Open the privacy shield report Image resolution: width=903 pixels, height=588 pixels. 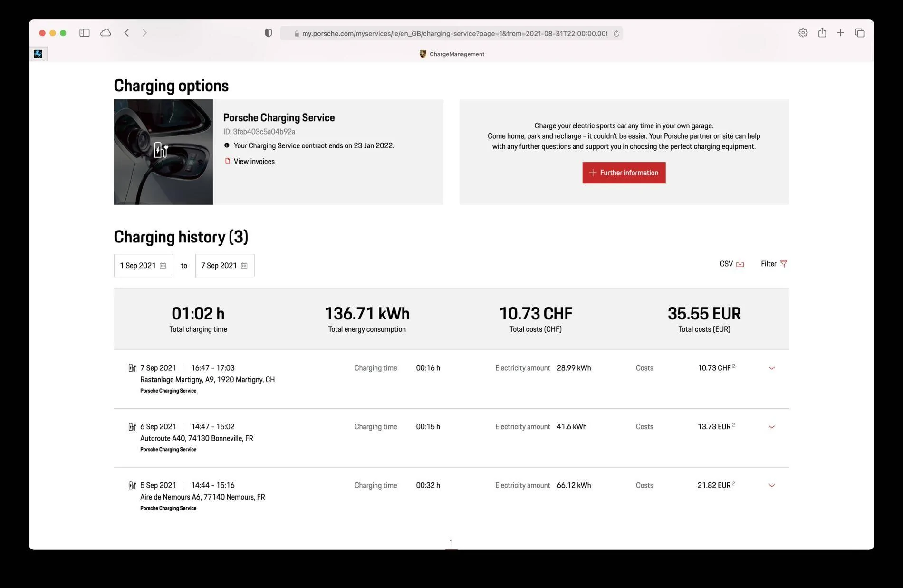click(268, 33)
